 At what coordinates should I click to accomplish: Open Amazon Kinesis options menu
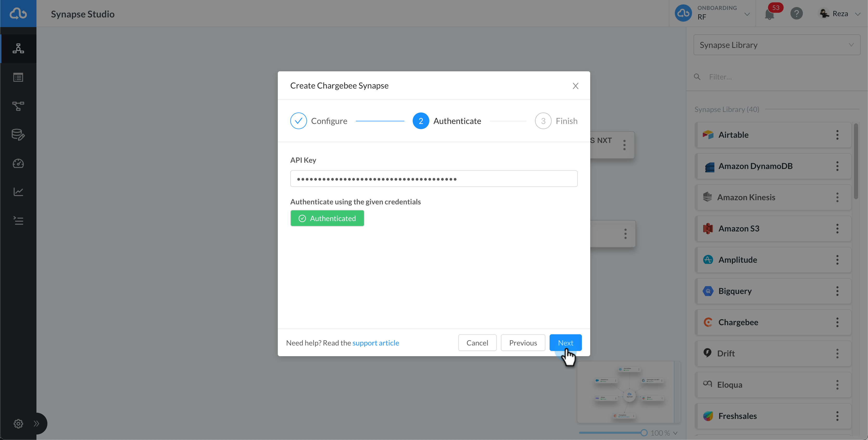pyautogui.click(x=837, y=197)
